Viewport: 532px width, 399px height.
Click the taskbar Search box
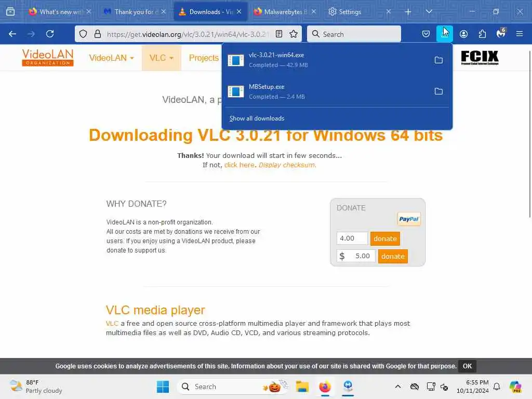point(234,387)
